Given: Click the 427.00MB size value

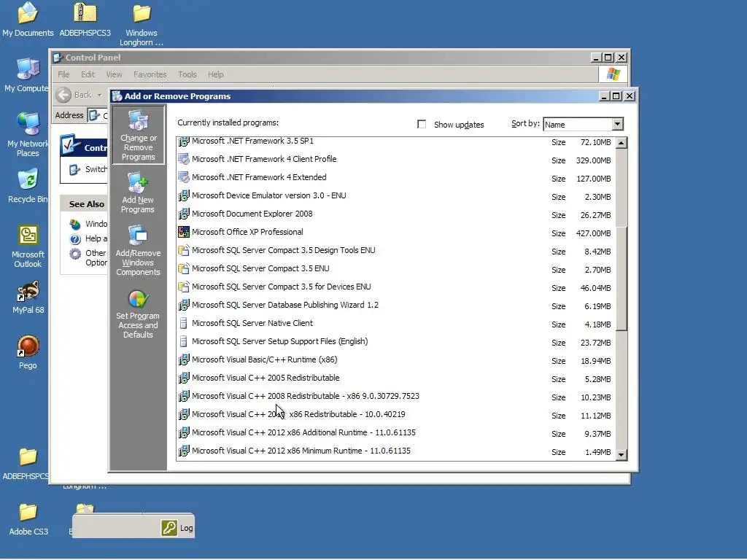Looking at the screenshot, I should pos(593,233).
